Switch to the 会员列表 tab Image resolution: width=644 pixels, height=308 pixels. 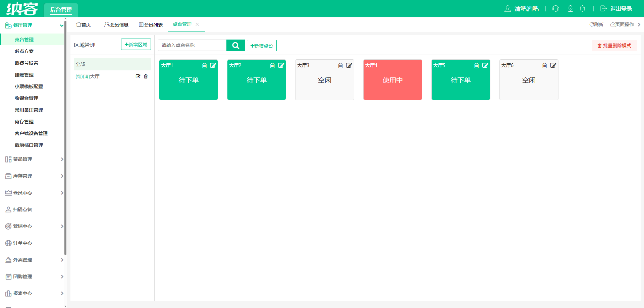pyautogui.click(x=151, y=24)
